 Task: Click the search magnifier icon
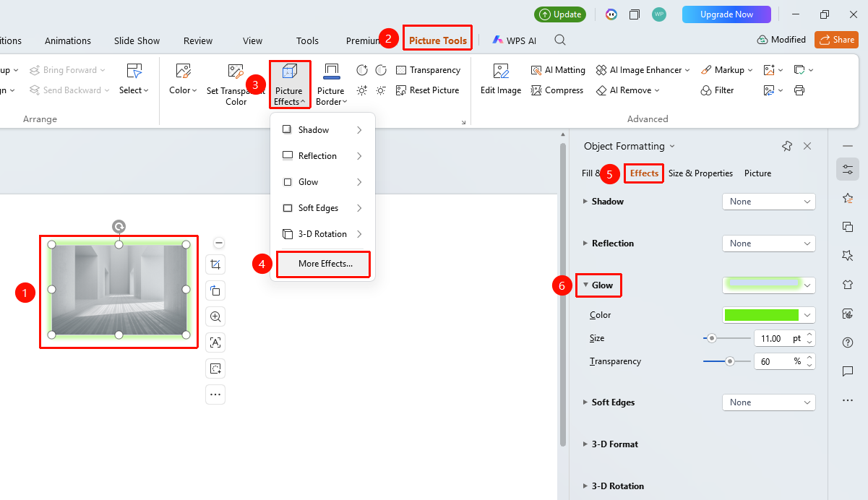560,40
